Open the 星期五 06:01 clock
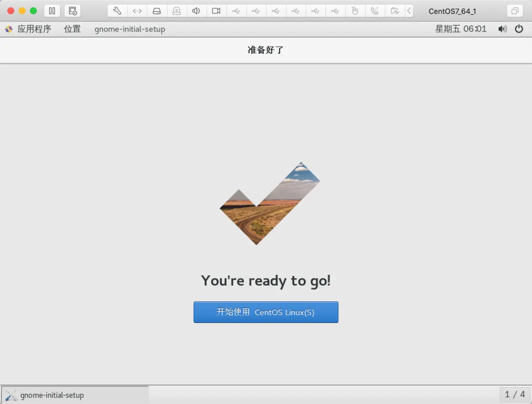This screenshot has width=532, height=404. tap(461, 29)
